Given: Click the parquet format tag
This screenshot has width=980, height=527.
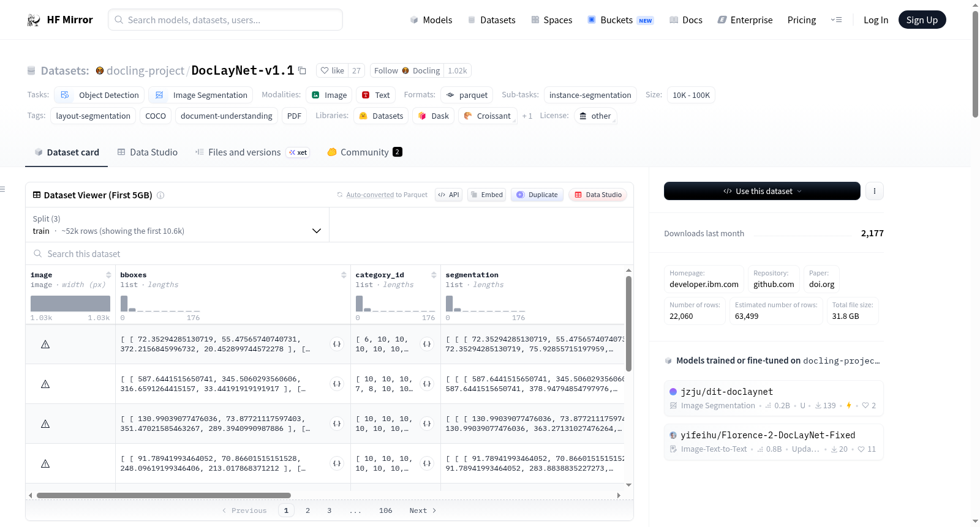Looking at the screenshot, I should point(467,95).
